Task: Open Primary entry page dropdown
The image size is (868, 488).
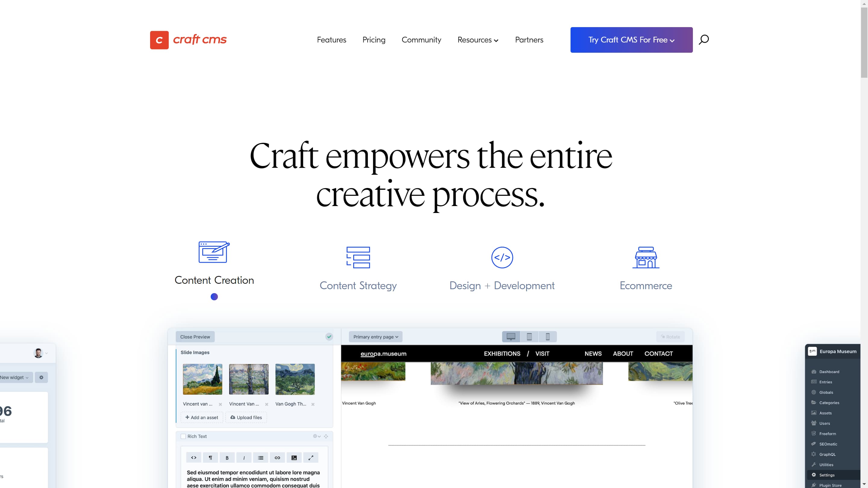Action: 375,336
